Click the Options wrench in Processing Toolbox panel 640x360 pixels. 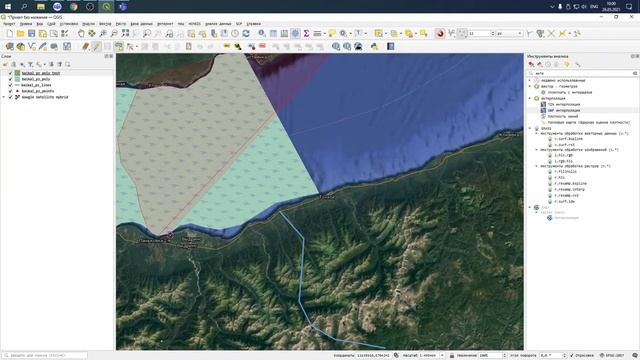[x=578, y=64]
